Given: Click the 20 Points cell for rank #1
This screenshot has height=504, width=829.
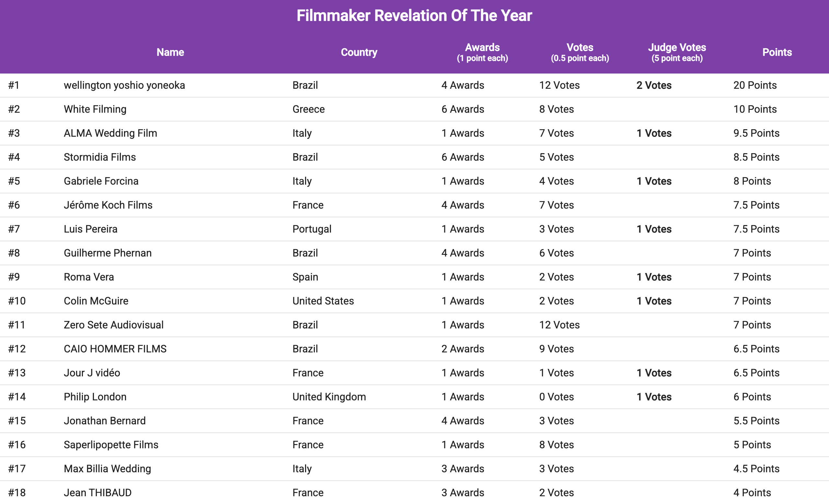Looking at the screenshot, I should [x=755, y=85].
